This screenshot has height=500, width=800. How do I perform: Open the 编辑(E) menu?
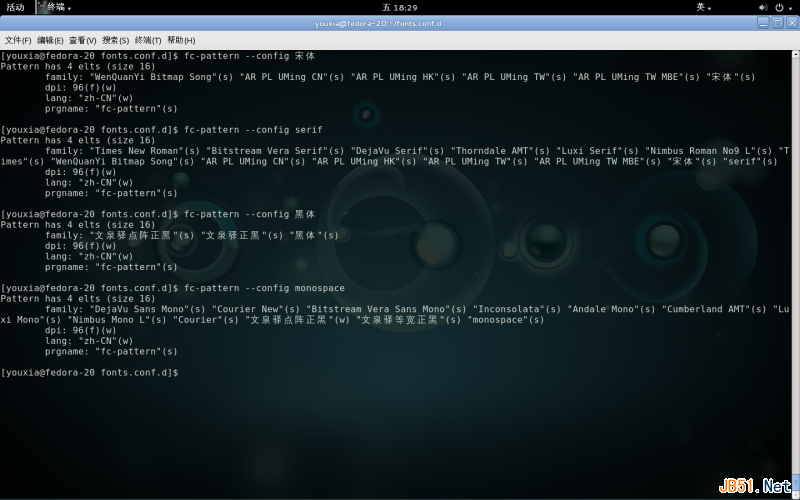point(50,40)
